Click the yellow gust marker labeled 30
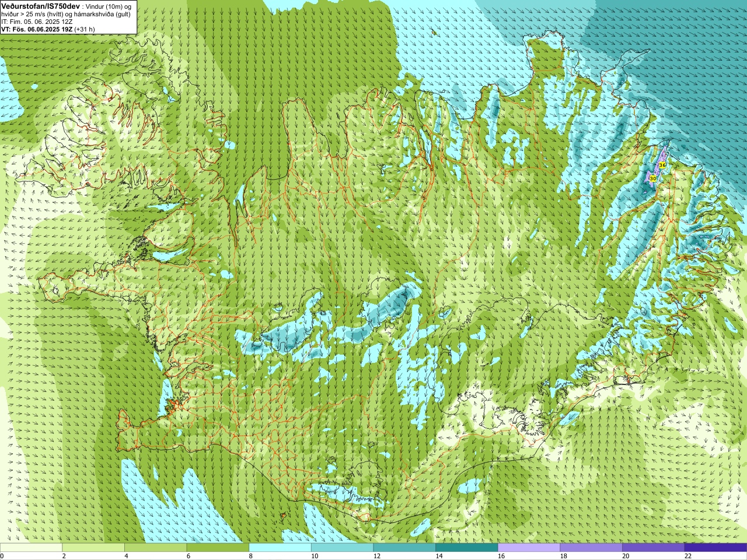 tap(653, 178)
